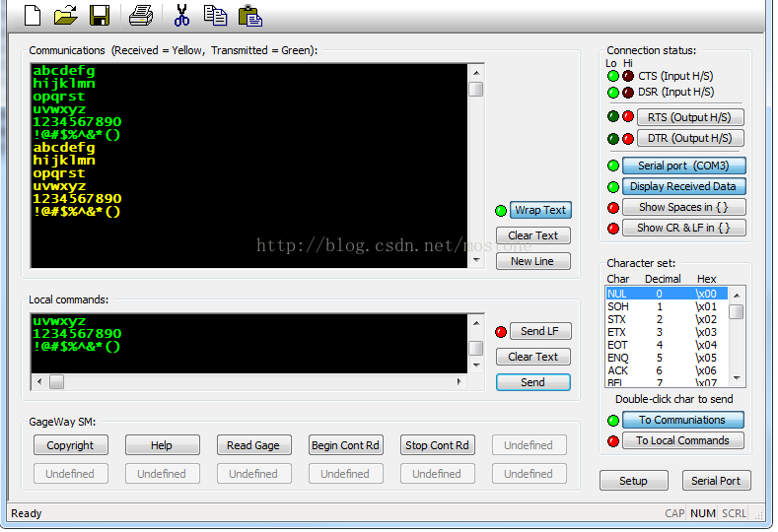Image resolution: width=778 pixels, height=532 pixels.
Task: Start Begin Cont Rd command
Action: tap(345, 445)
